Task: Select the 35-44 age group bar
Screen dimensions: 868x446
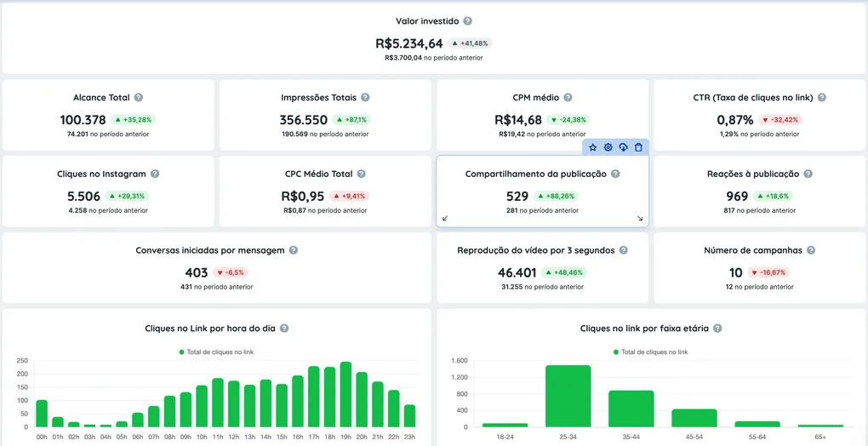Action: coord(631,409)
